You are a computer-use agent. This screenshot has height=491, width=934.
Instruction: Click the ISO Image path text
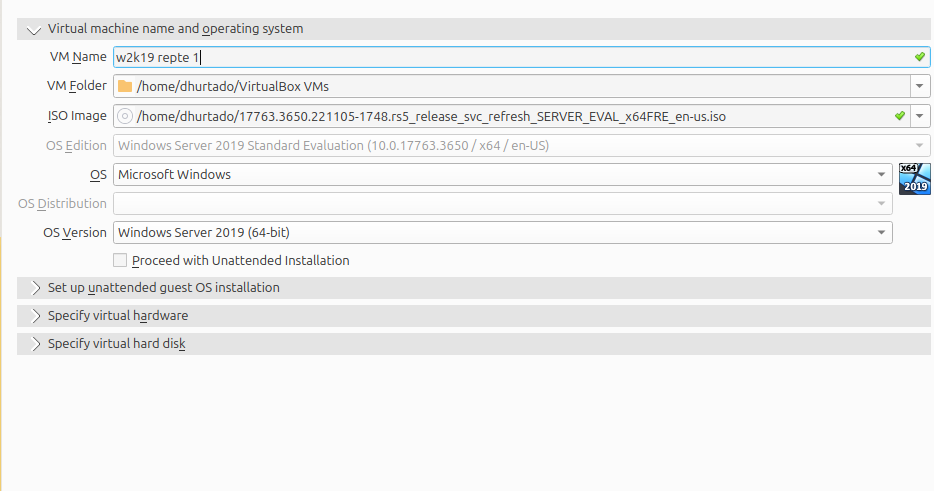[430, 117]
